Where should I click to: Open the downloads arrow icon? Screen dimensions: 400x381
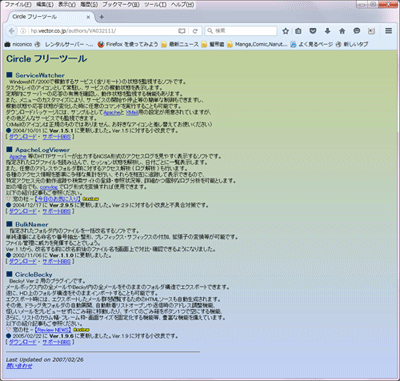pos(327,31)
